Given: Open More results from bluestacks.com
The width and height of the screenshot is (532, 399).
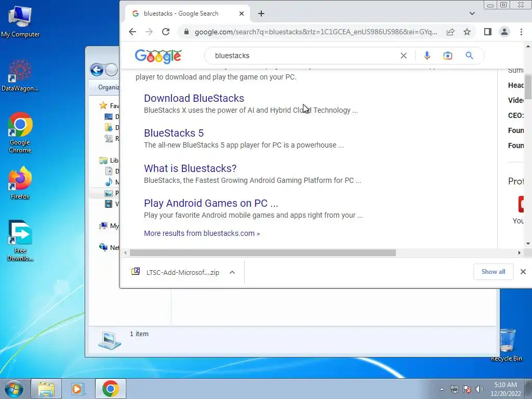Looking at the screenshot, I should point(202,233).
